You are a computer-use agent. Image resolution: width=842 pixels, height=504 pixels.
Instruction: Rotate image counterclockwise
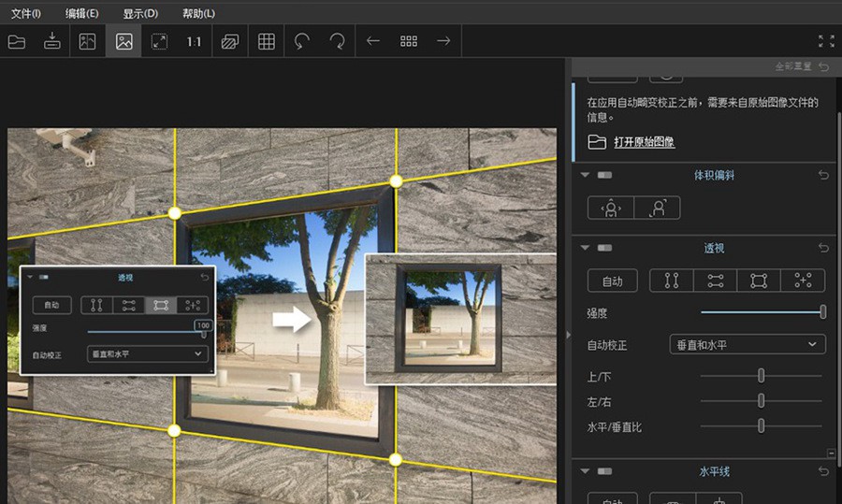point(302,41)
